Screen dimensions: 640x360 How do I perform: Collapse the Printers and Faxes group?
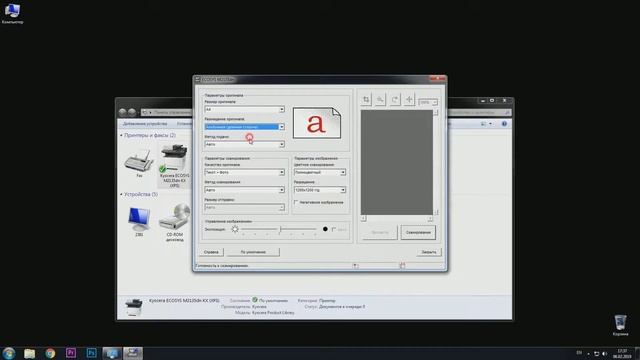(x=121, y=135)
